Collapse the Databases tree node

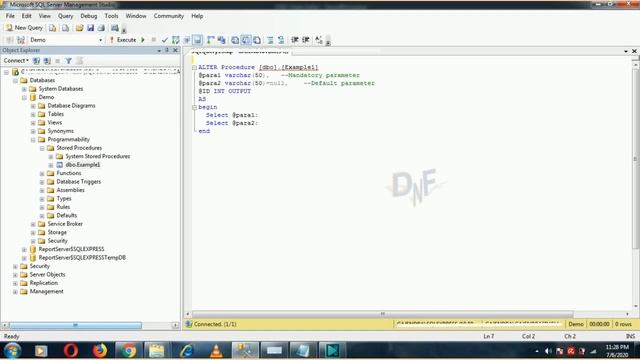click(16, 80)
